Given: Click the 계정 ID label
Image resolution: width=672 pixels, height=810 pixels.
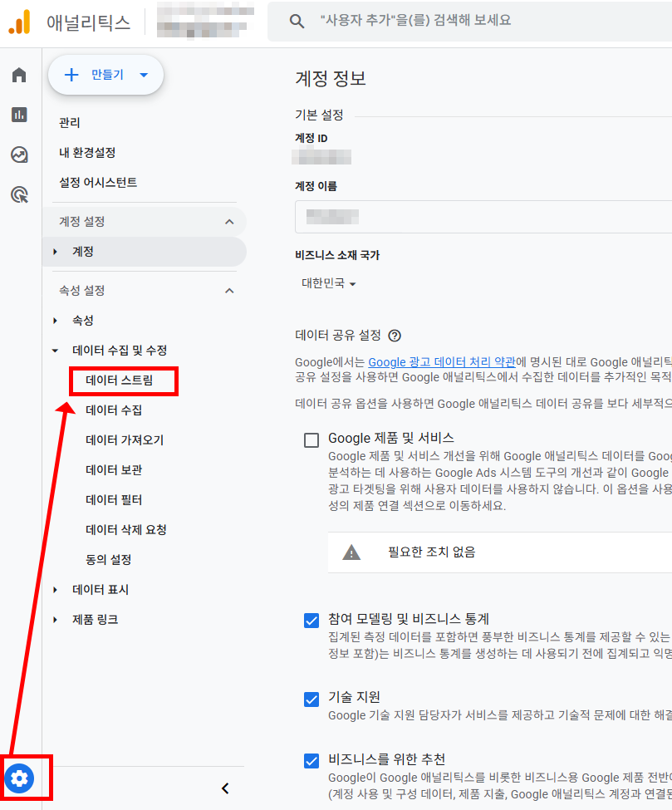Looking at the screenshot, I should click(311, 139).
